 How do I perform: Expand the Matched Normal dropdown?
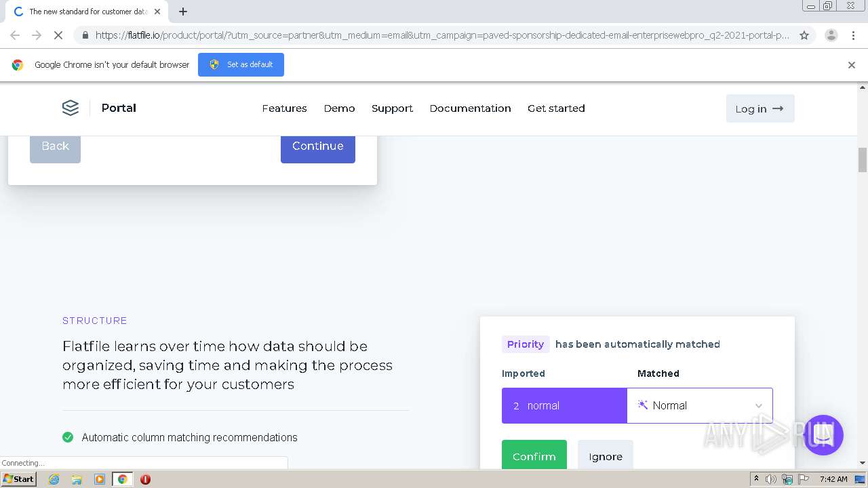coord(700,405)
